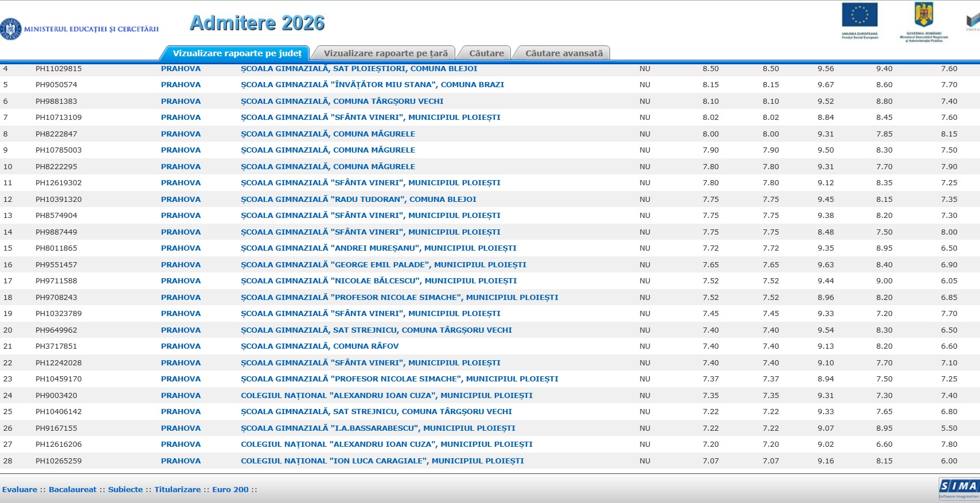Click the Ministerul Educației și Cercetării logo
This screenshot has height=503, width=980.
(80, 29)
